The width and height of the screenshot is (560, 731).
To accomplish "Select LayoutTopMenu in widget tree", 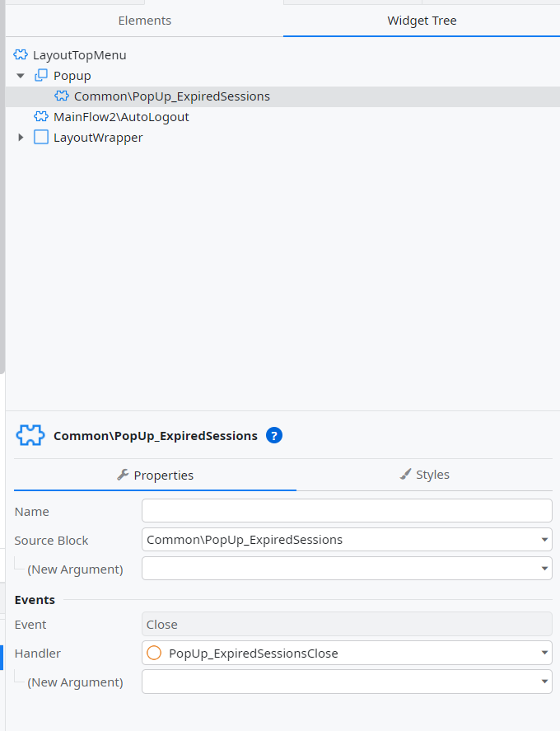I will tap(79, 55).
